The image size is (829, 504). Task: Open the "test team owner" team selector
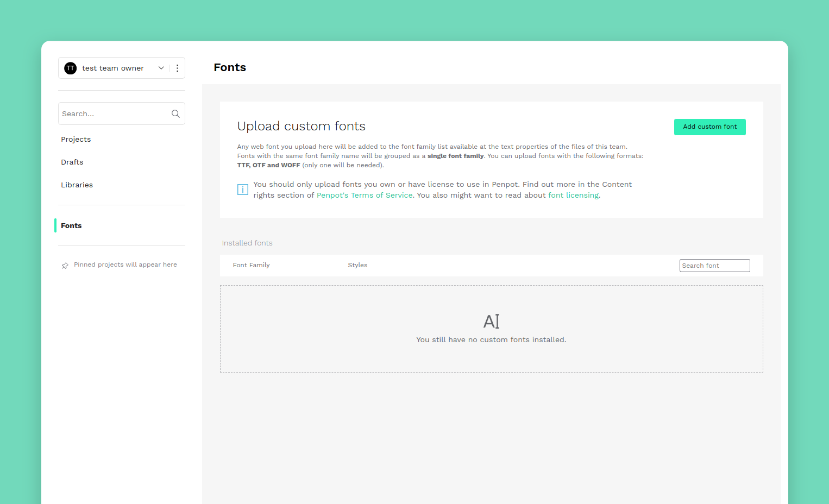[113, 68]
